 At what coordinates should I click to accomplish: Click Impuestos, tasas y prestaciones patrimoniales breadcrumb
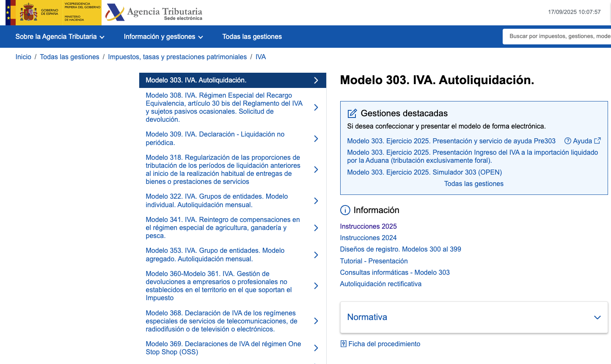point(177,57)
